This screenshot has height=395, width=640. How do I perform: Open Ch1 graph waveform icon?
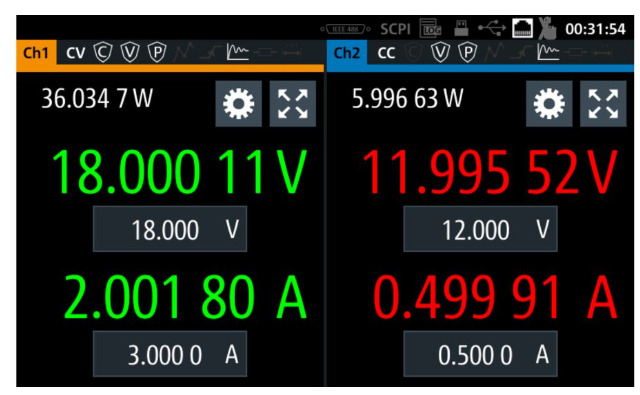point(238,52)
